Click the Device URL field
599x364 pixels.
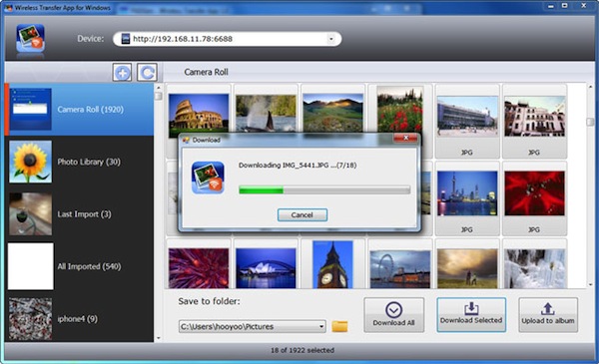point(227,39)
